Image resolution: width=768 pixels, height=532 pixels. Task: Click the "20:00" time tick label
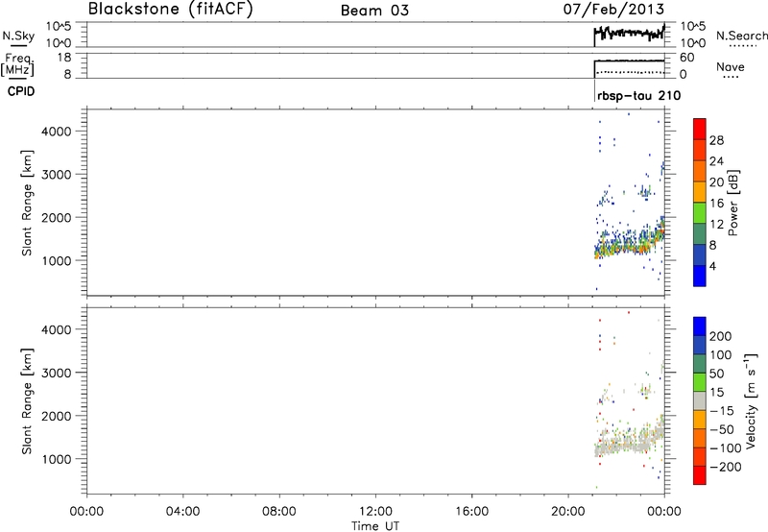567,512
